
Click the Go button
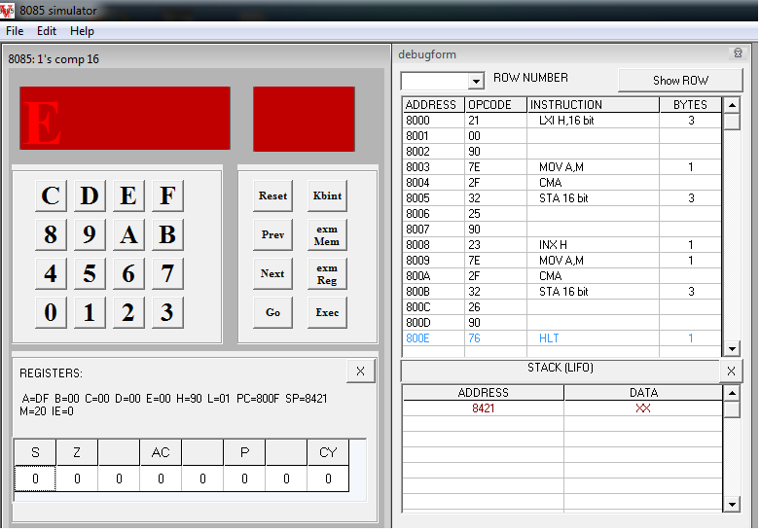(272, 312)
